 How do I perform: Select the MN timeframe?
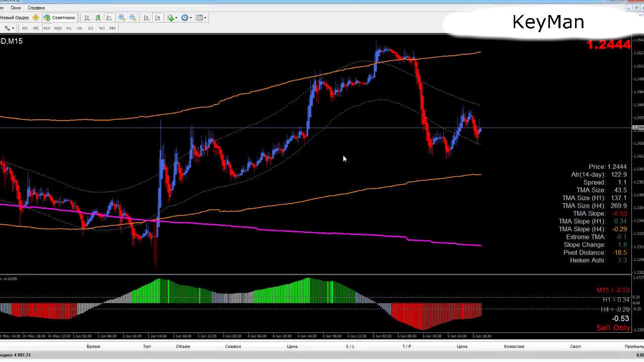[112, 28]
